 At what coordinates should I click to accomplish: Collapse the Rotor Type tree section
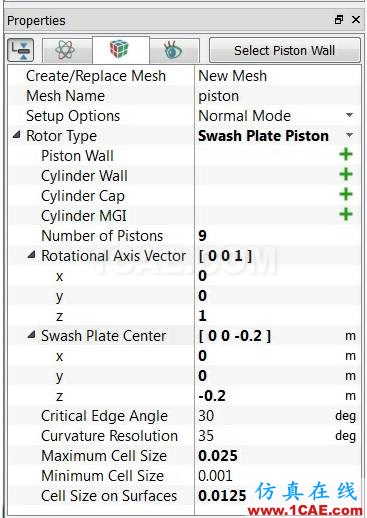pyautogui.click(x=16, y=135)
